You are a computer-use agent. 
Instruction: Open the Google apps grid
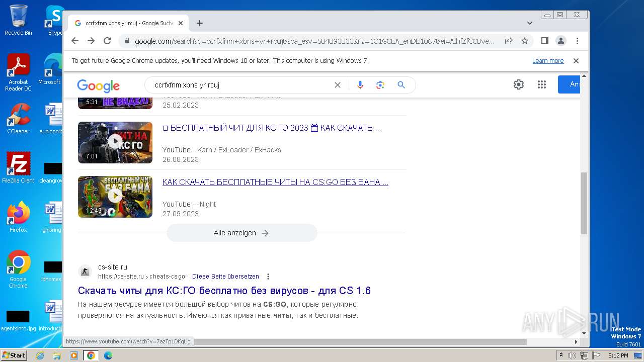542,84
